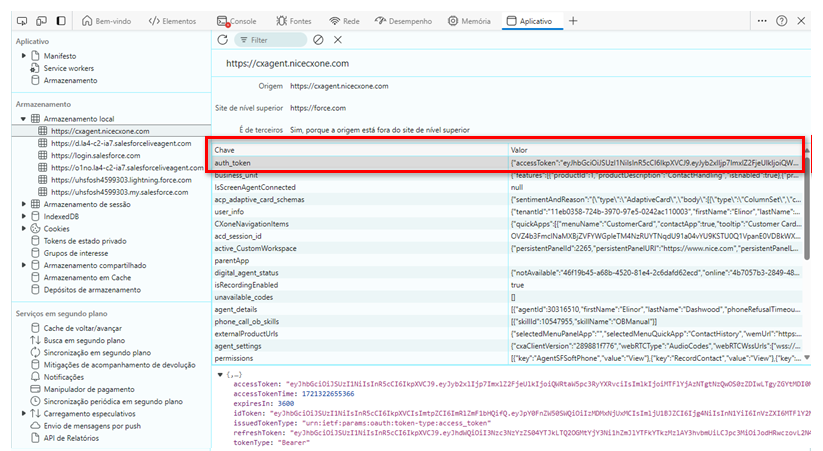
Task: Click into the Filter input field
Action: pyautogui.click(x=271, y=40)
